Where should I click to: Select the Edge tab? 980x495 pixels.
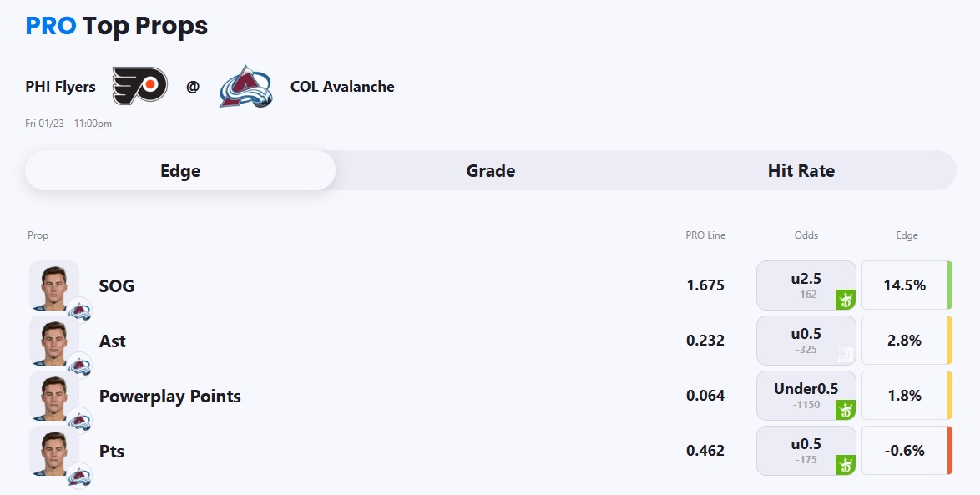180,171
